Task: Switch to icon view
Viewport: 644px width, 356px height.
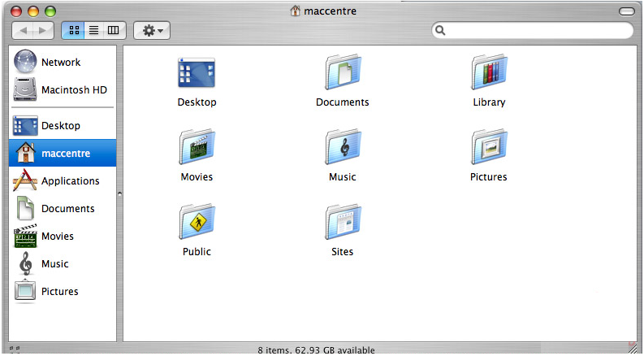Action: pos(74,30)
